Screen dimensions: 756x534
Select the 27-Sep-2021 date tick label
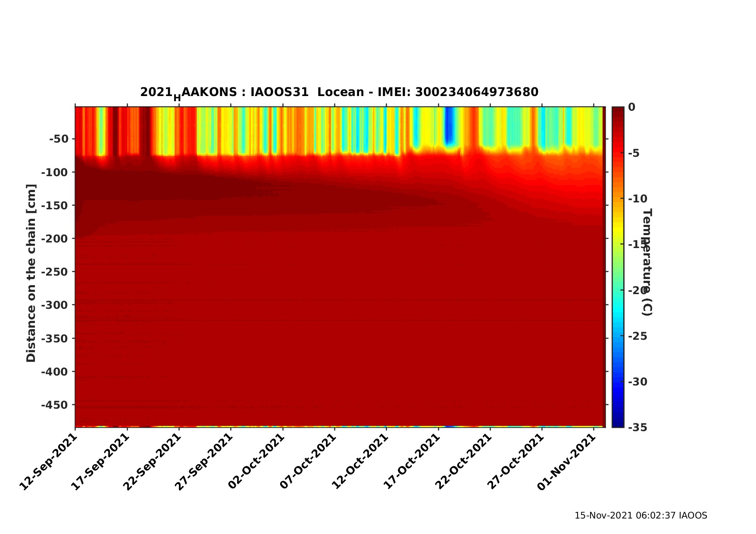(x=204, y=462)
